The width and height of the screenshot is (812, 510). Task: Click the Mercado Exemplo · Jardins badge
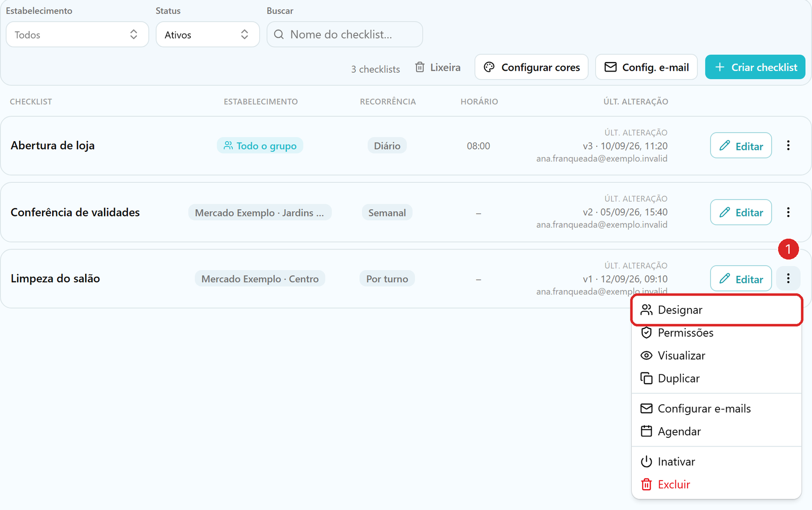[260, 213]
